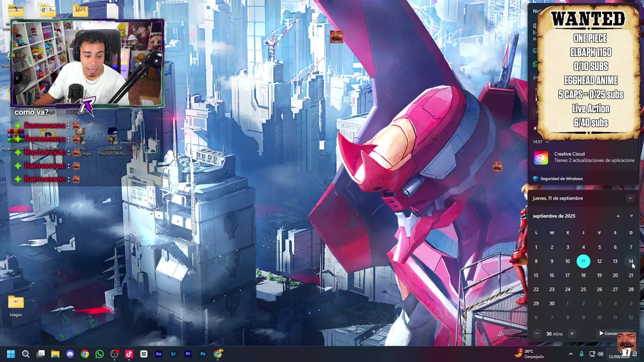Image resolution: width=644 pixels, height=362 pixels.
Task: Click the septiembre de 2025 month header
Action: tap(554, 216)
